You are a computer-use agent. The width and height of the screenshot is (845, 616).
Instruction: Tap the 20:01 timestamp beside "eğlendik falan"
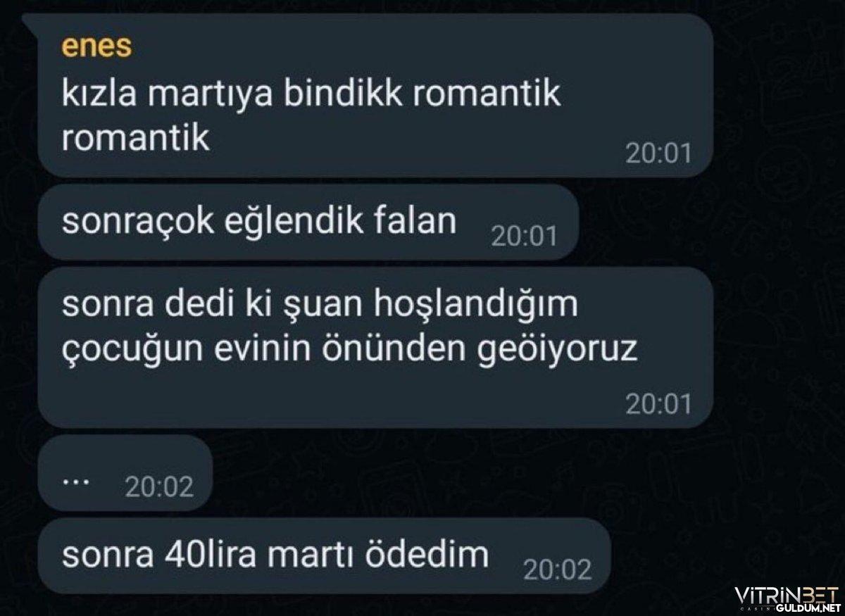click(524, 237)
